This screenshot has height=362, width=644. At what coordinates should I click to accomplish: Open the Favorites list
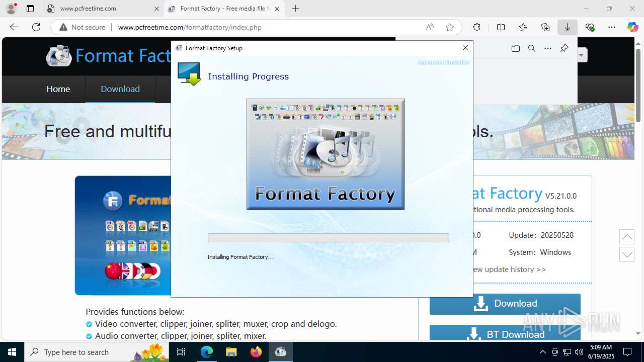(x=523, y=27)
